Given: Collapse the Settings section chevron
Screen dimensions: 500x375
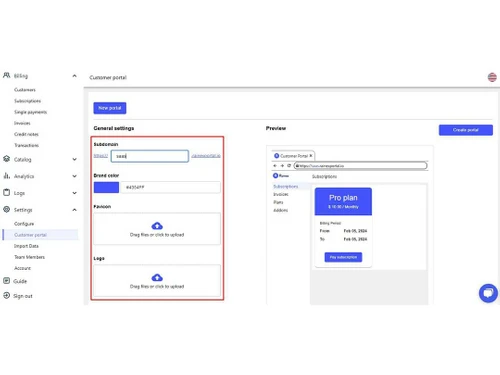Looking at the screenshot, I should (x=74, y=210).
